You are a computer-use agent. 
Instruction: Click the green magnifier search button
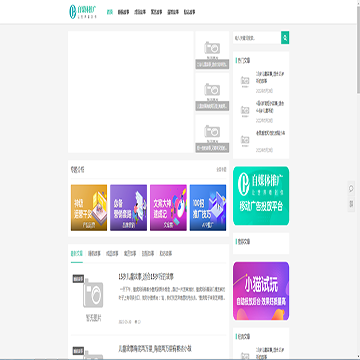(285, 38)
